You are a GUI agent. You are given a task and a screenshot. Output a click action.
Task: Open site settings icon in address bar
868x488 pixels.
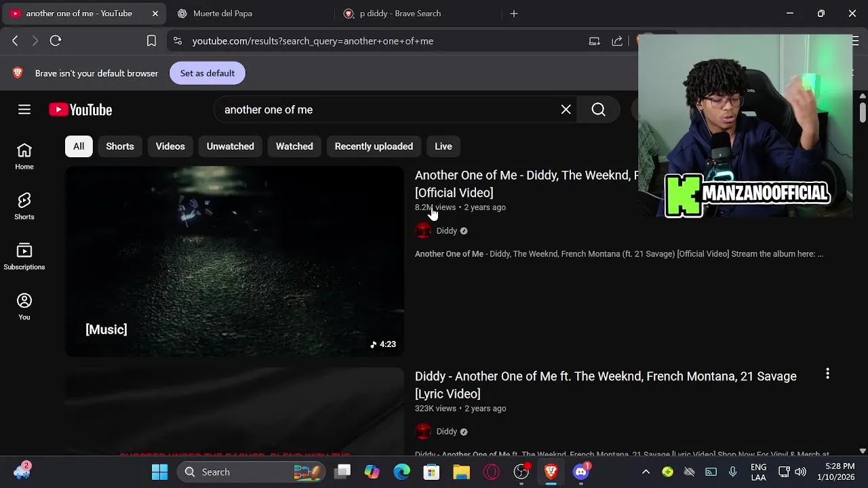point(178,41)
